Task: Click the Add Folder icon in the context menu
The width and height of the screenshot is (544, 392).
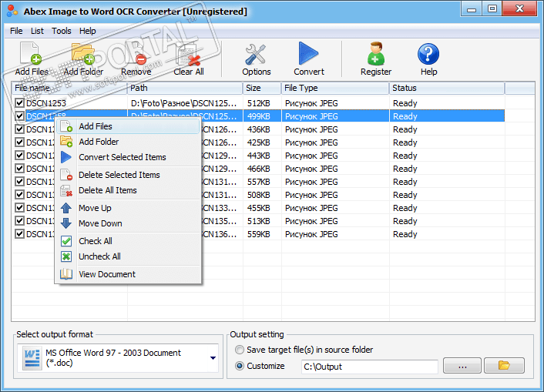Action: pyautogui.click(x=66, y=142)
